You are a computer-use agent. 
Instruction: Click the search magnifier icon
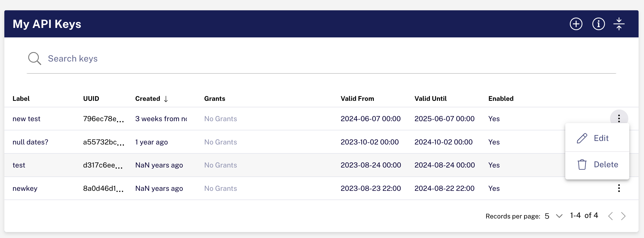click(34, 58)
